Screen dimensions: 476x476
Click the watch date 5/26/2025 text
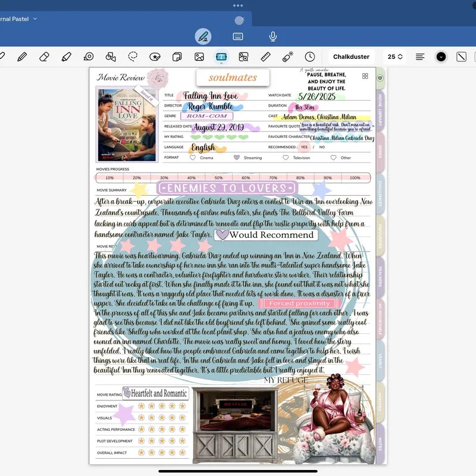(x=317, y=96)
